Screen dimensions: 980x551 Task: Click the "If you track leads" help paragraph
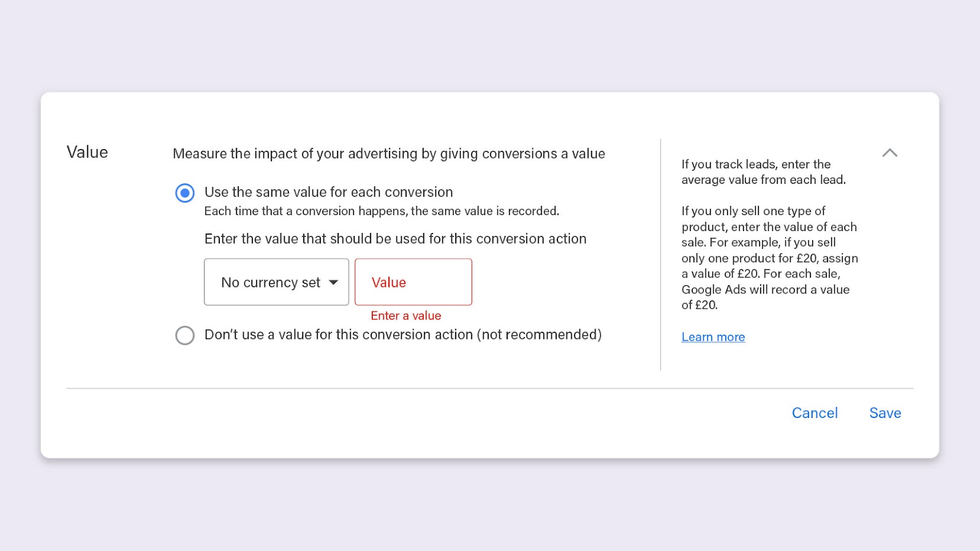pyautogui.click(x=763, y=172)
